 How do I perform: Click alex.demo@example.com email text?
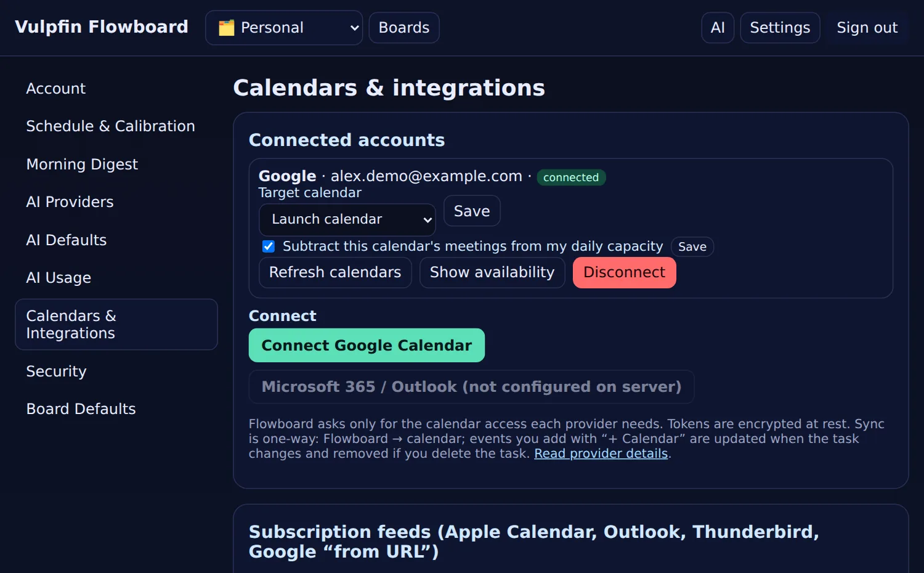[426, 176]
